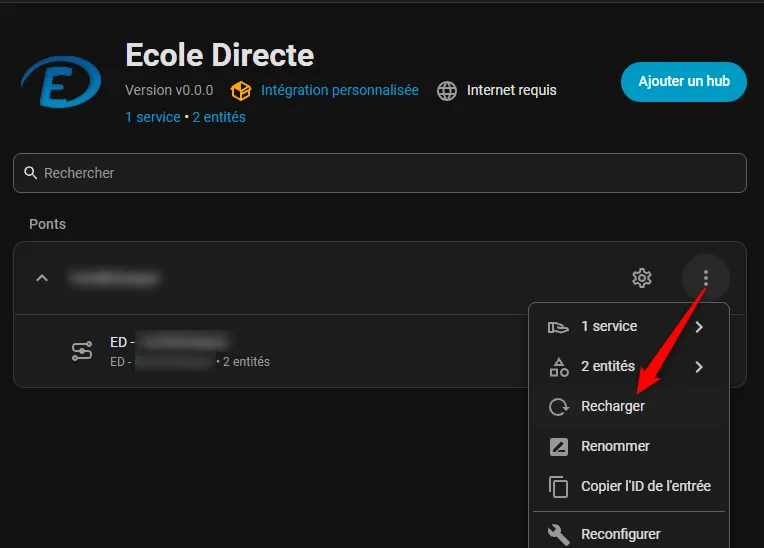Click the reload icon beside Recharger

pos(559,407)
